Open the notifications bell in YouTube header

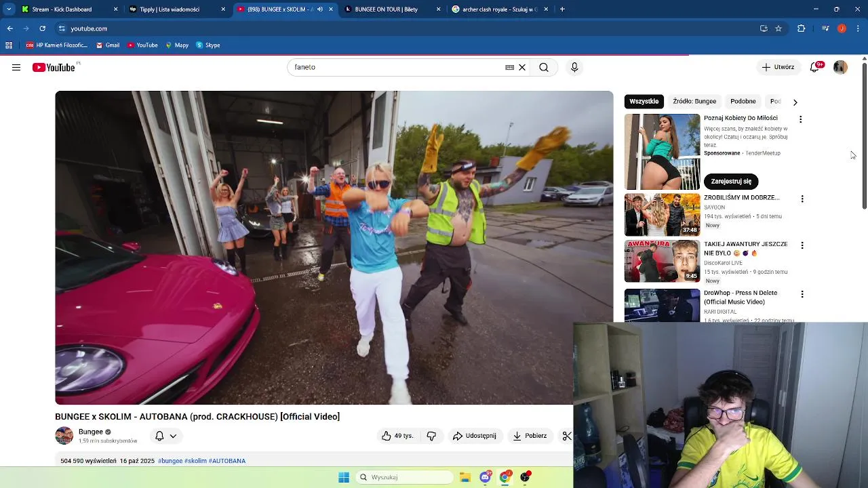[815, 67]
